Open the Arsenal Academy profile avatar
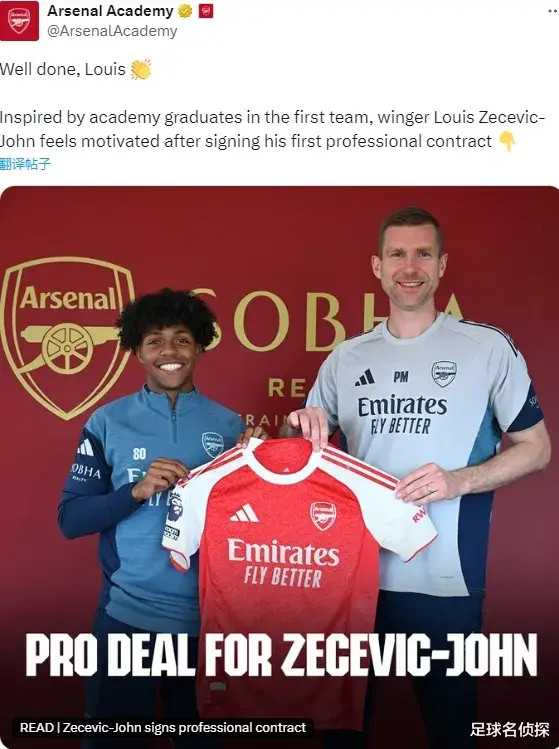This screenshot has width=559, height=749. (19, 21)
